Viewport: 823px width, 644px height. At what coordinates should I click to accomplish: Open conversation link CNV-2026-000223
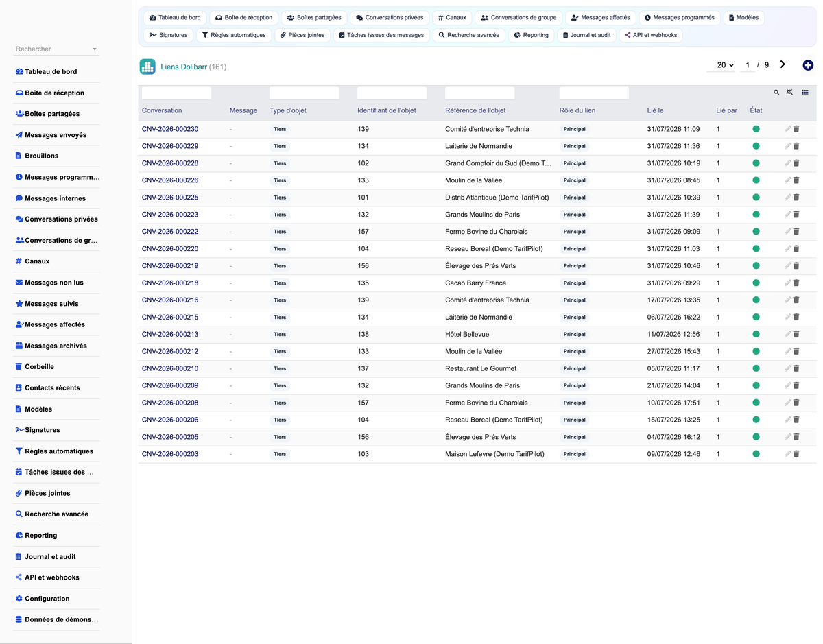click(x=170, y=215)
